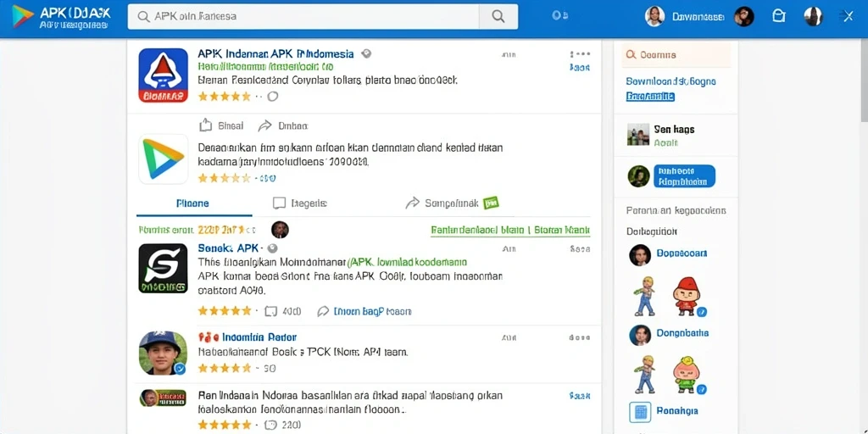Viewport: 868px width, 434px height.
Task: Open speech-bubble reply link on Senek APK row
Action: (x=364, y=312)
